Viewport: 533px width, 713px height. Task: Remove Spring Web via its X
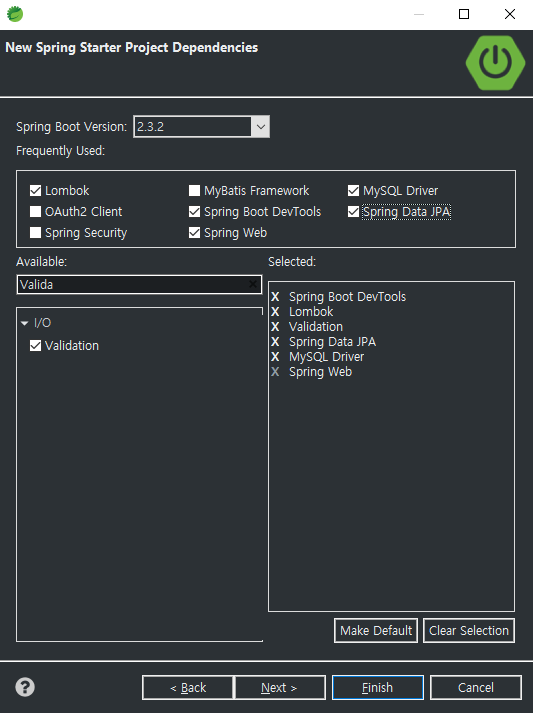pos(275,372)
